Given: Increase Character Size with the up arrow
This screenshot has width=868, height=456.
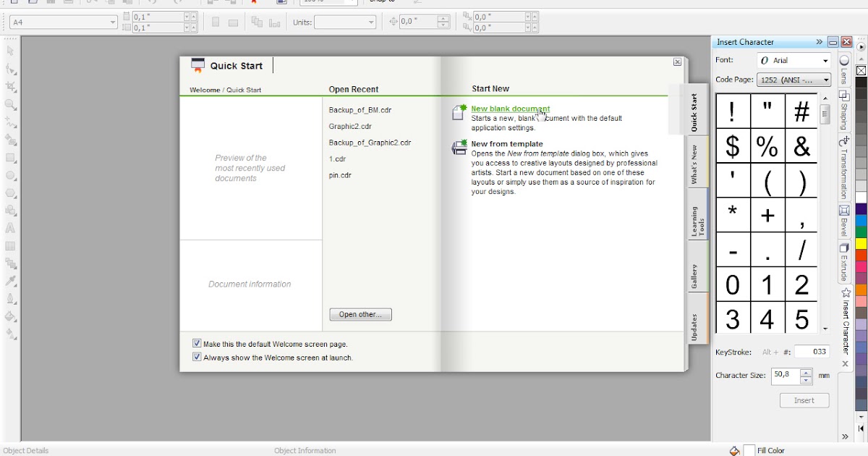Looking at the screenshot, I should point(807,372).
